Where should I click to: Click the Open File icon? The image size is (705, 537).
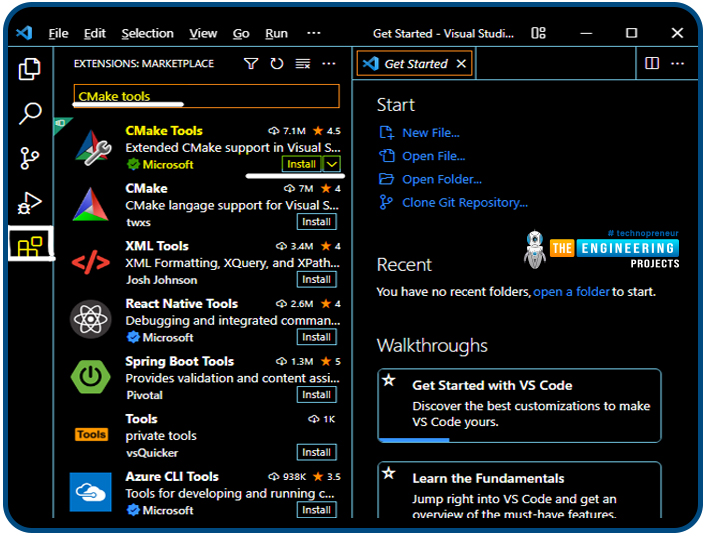coord(387,156)
